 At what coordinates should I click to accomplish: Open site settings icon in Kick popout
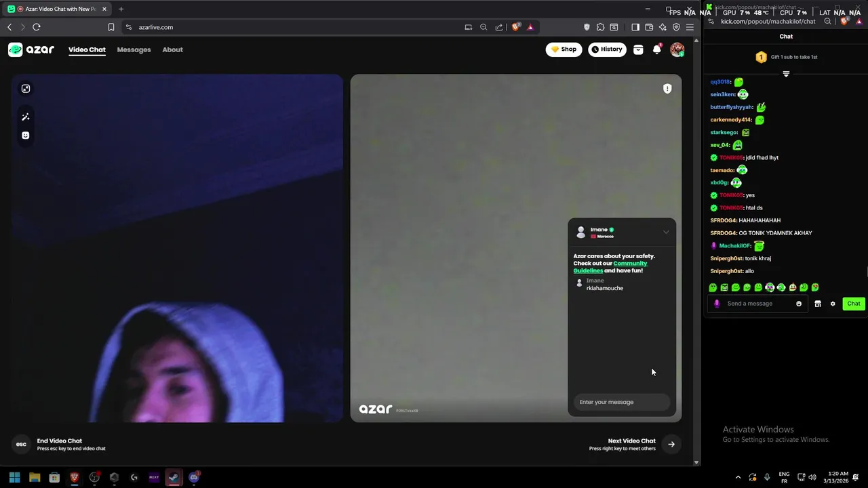tap(711, 21)
